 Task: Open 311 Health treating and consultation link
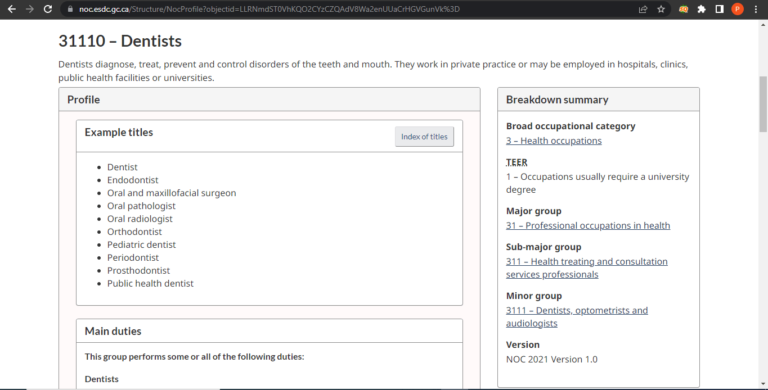586,268
